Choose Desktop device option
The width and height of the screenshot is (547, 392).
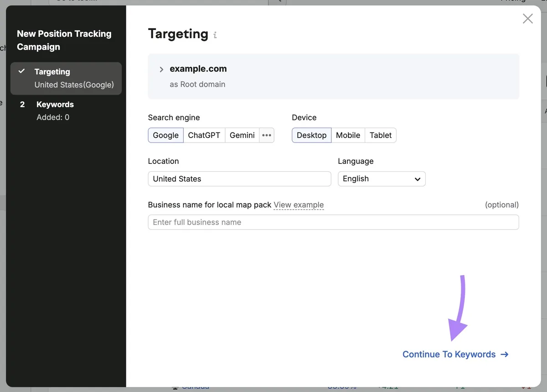[312, 135]
